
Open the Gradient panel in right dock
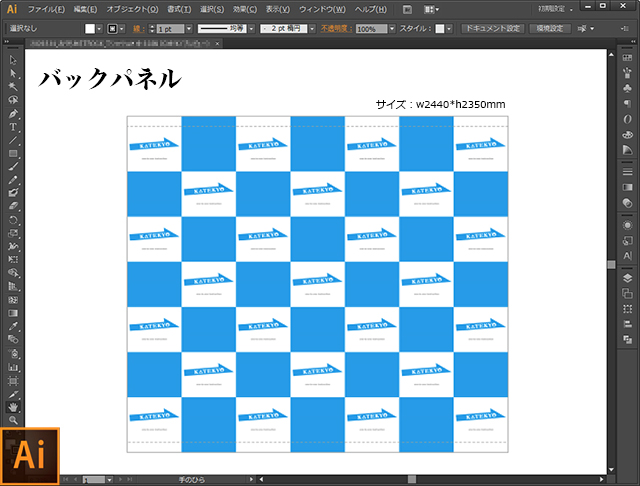[627, 187]
